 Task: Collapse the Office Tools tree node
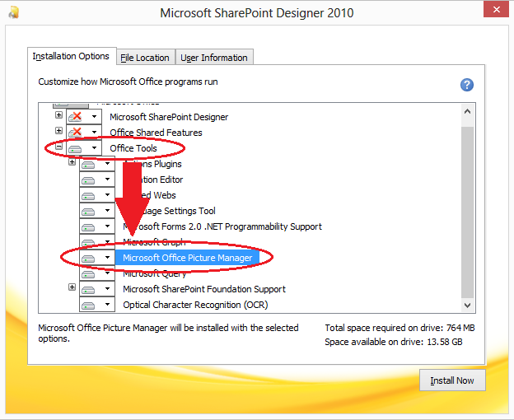click(x=58, y=147)
